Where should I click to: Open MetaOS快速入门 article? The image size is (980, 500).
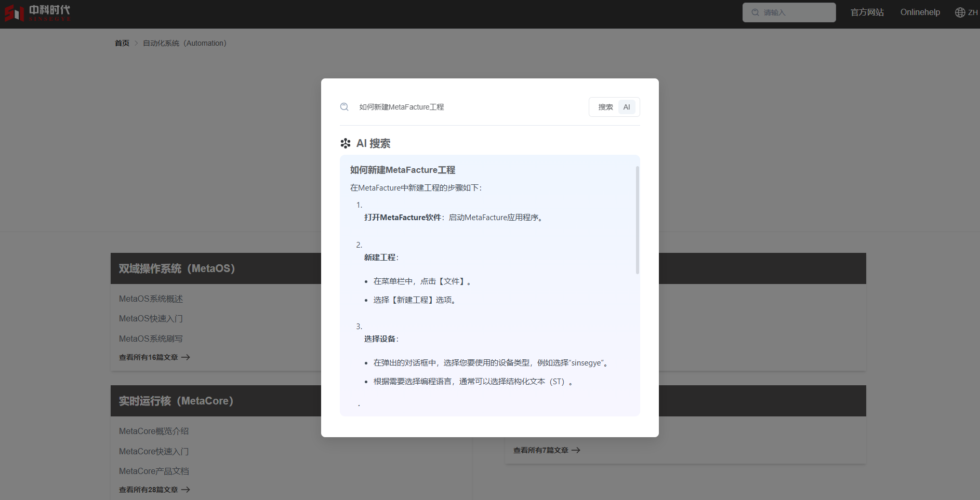pos(151,319)
